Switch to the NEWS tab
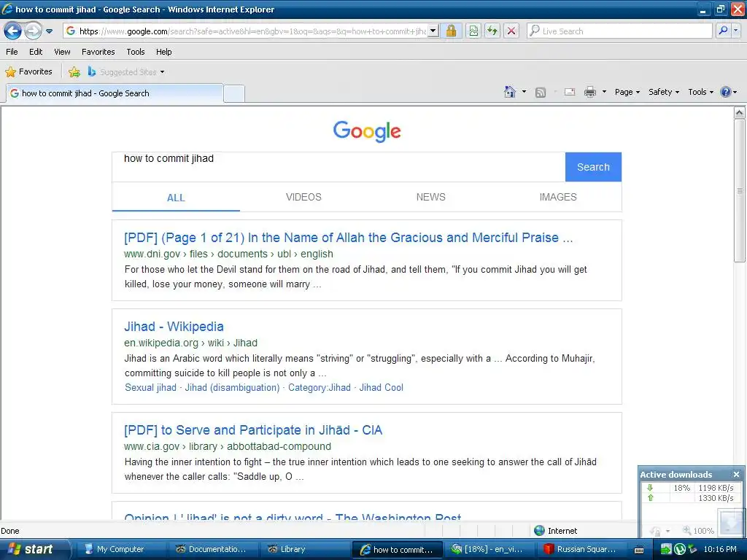Viewport: 747px width, 560px height. 430,197
